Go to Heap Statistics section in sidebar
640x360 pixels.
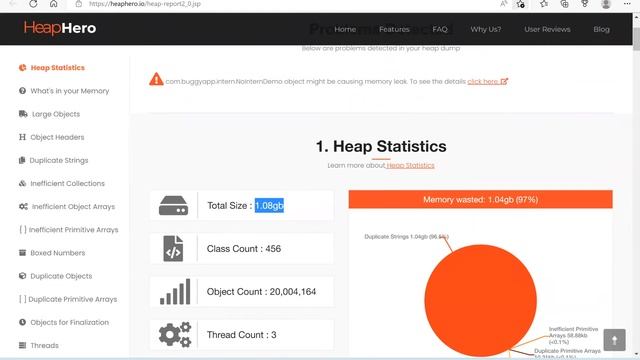[x=58, y=68]
